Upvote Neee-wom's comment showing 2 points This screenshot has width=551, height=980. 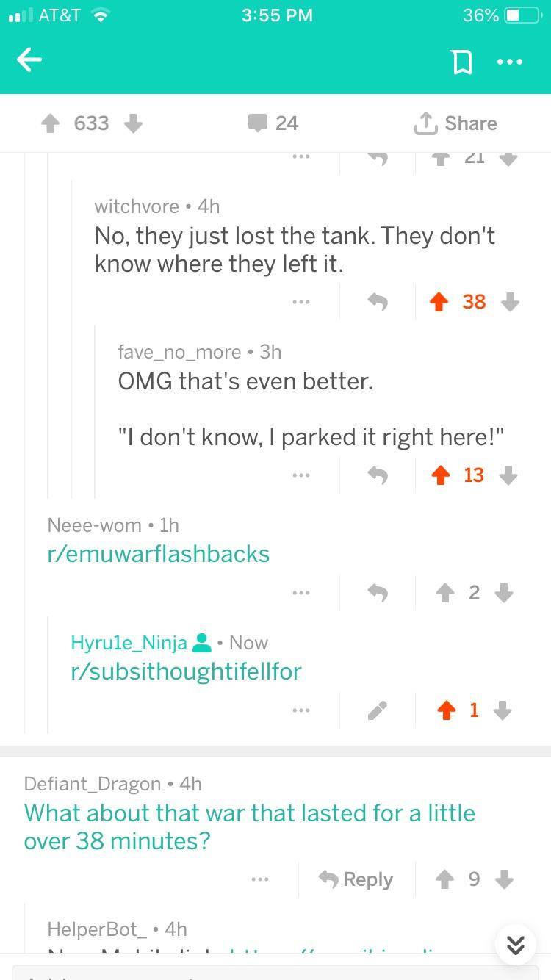445,593
